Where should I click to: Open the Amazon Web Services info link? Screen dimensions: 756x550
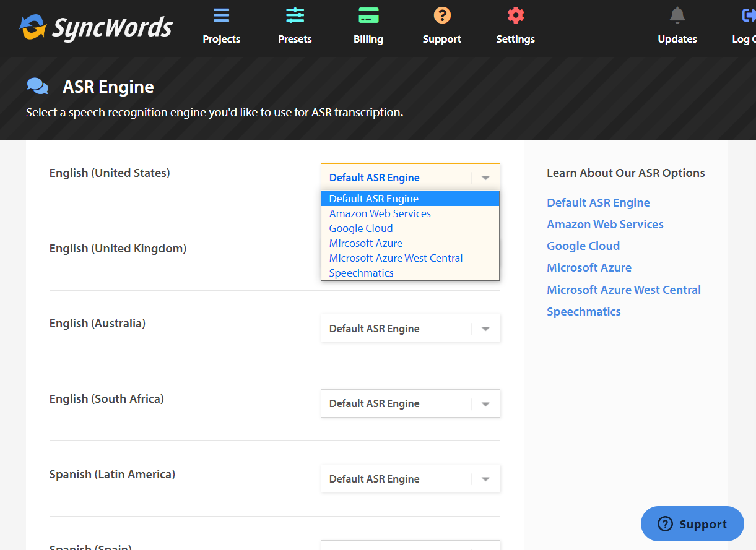tap(605, 224)
